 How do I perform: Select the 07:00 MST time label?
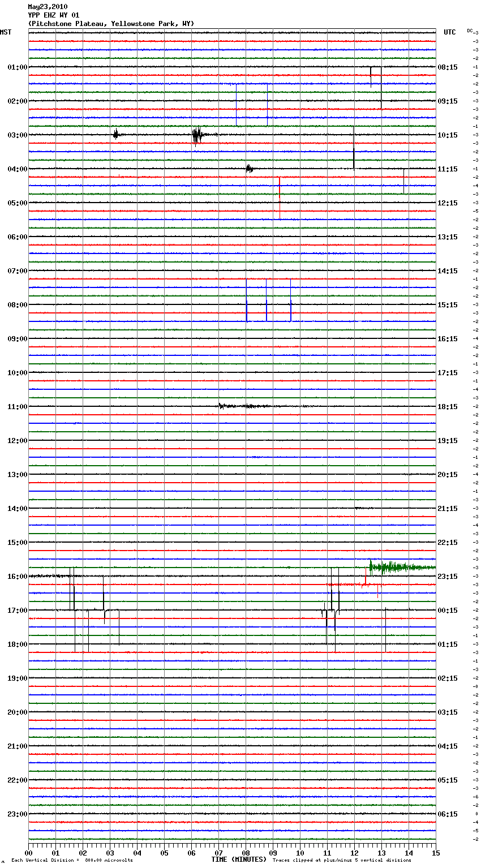[x=17, y=271]
